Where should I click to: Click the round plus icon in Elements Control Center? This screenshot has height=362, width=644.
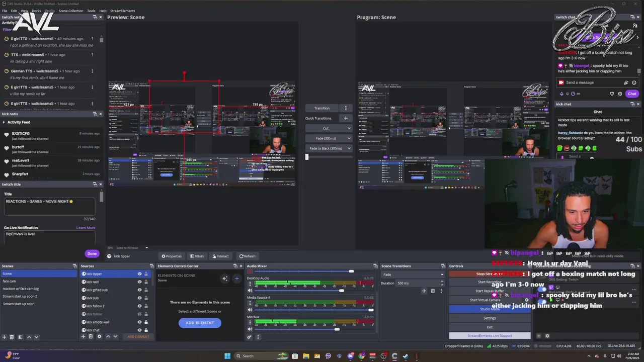(x=237, y=278)
